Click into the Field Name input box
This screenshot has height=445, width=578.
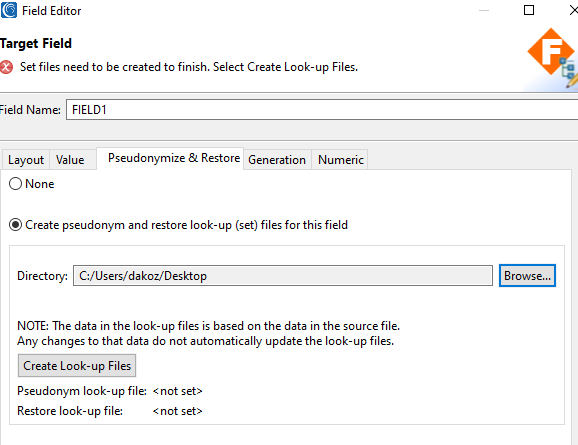[322, 109]
